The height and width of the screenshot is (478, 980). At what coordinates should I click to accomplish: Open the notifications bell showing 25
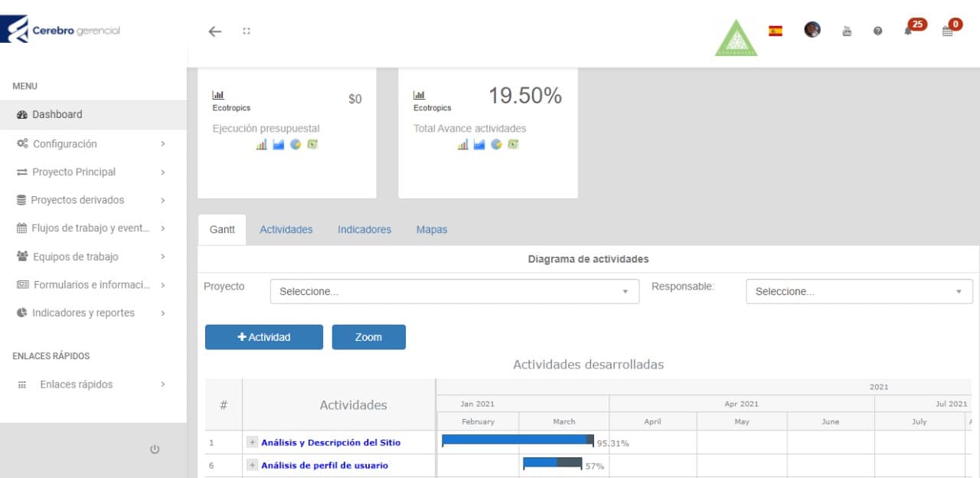(x=909, y=31)
